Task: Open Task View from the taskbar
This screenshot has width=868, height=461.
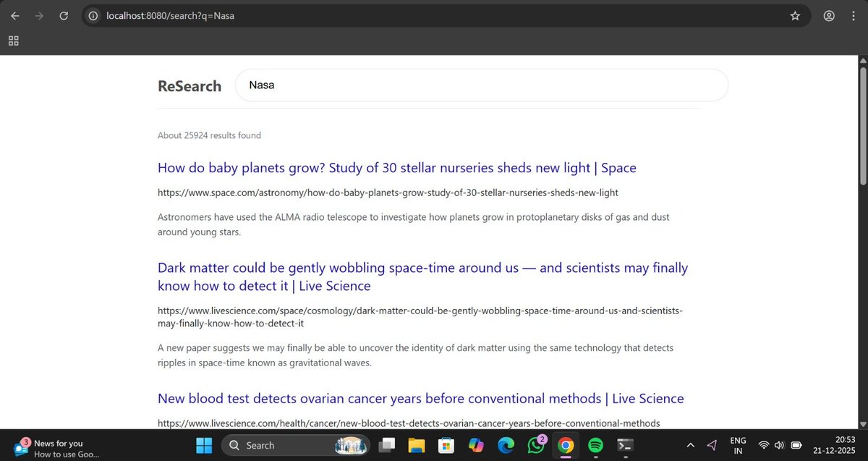Action: click(x=388, y=445)
